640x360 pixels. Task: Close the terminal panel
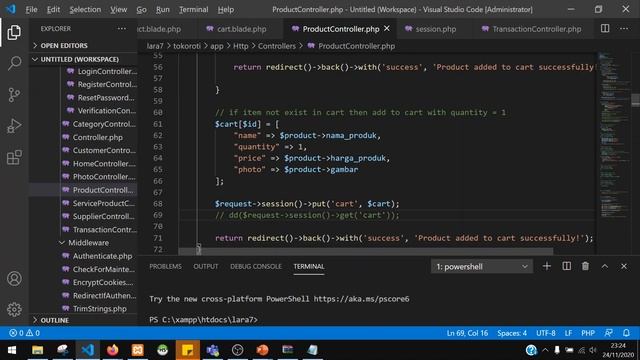pyautogui.click(x=624, y=266)
